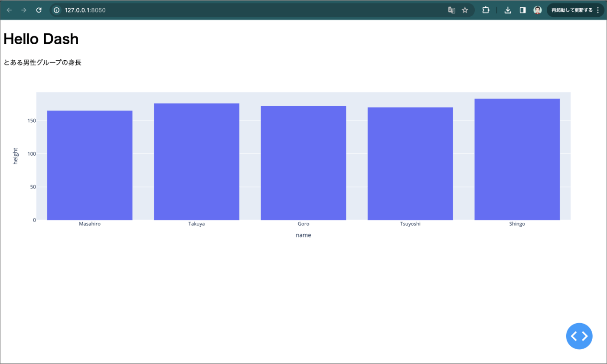
Task: Click the browser back arrow
Action: point(9,10)
